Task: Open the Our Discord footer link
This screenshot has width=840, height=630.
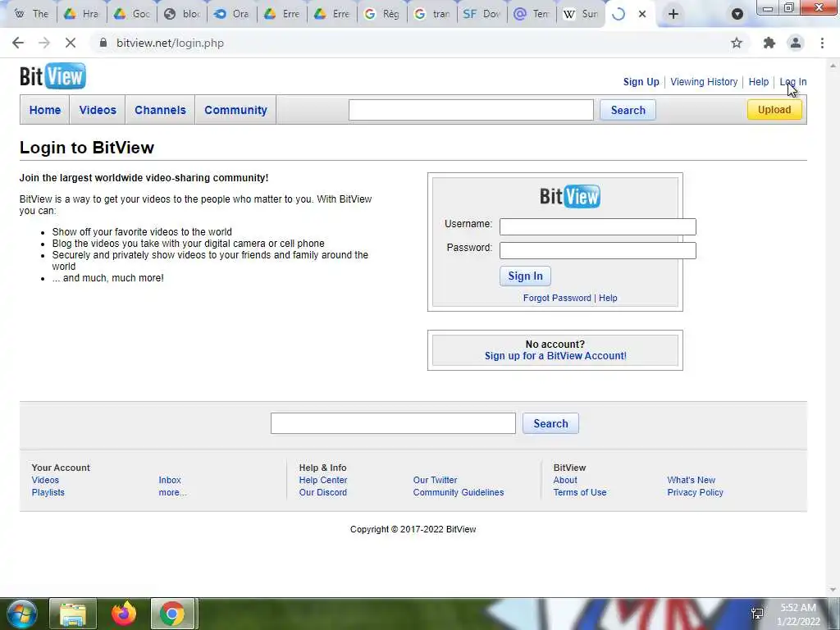Action: (323, 492)
